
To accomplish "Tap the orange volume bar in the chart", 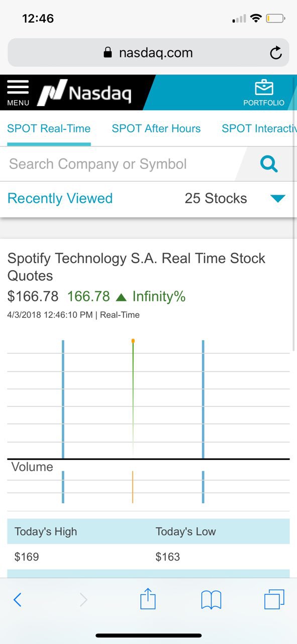I will click(133, 487).
